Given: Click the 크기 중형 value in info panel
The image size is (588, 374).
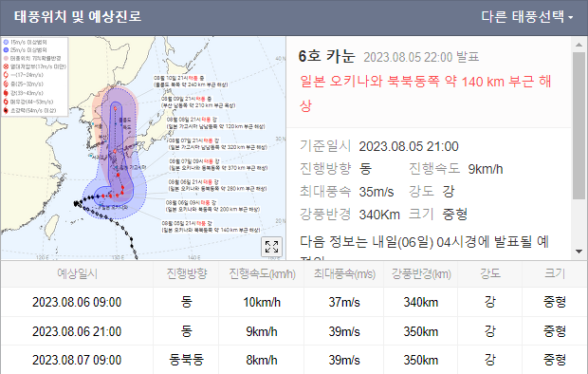Looking at the screenshot, I should coord(454,215).
